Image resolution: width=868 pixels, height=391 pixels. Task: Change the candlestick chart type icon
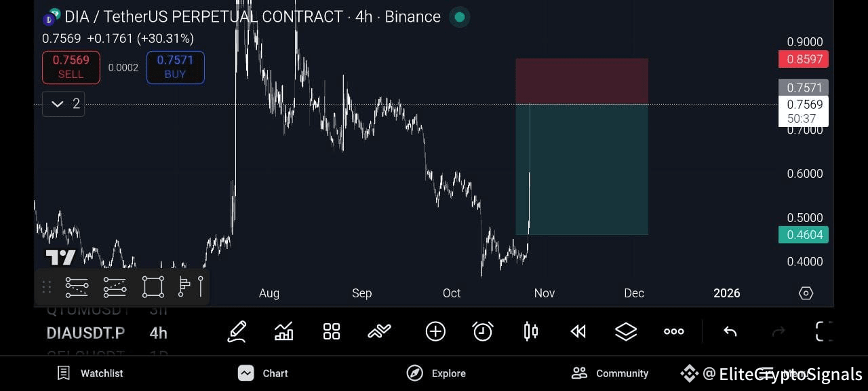531,331
